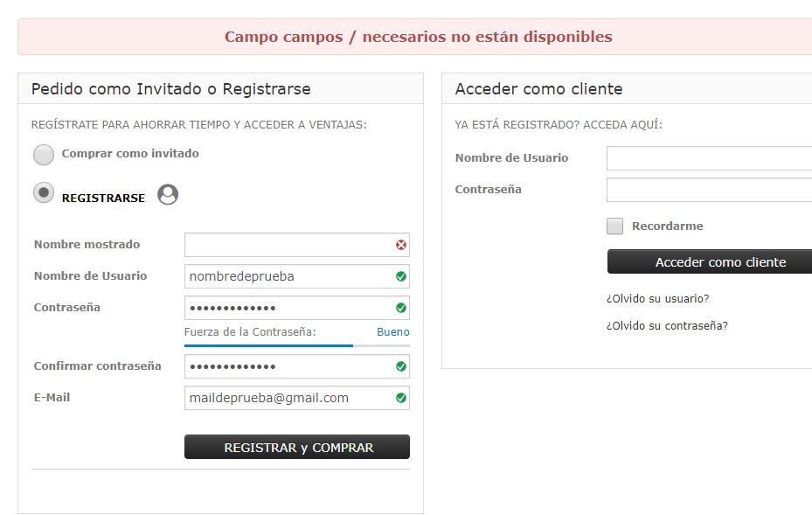
Task: Click the password strength progress bar
Action: 296,345
